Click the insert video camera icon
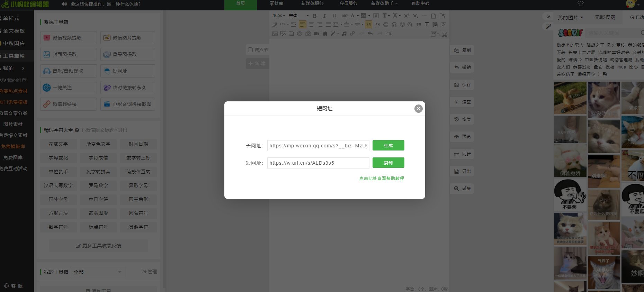Viewport: 644px width, 292px height. (316, 34)
